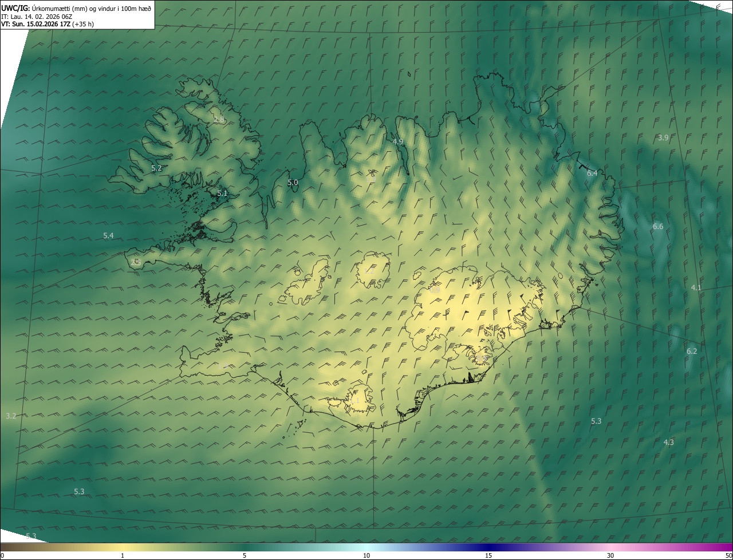Click the colorbar tick label 5
The height and width of the screenshot is (560, 733).
(245, 555)
